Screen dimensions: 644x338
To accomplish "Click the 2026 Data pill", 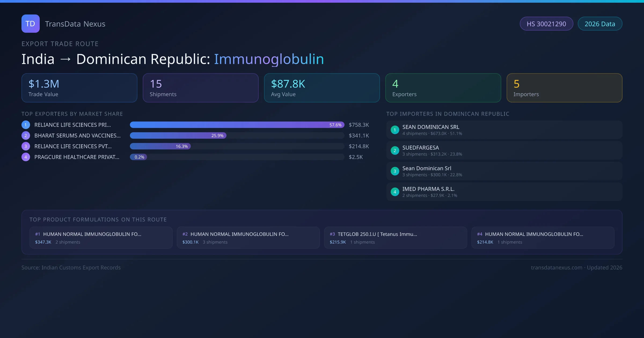I will click(x=600, y=24).
